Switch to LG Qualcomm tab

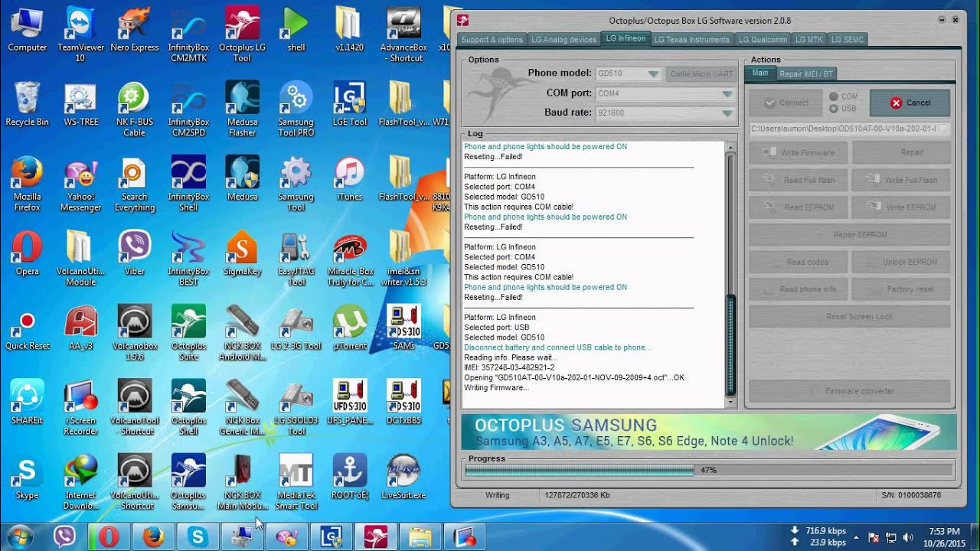point(763,40)
